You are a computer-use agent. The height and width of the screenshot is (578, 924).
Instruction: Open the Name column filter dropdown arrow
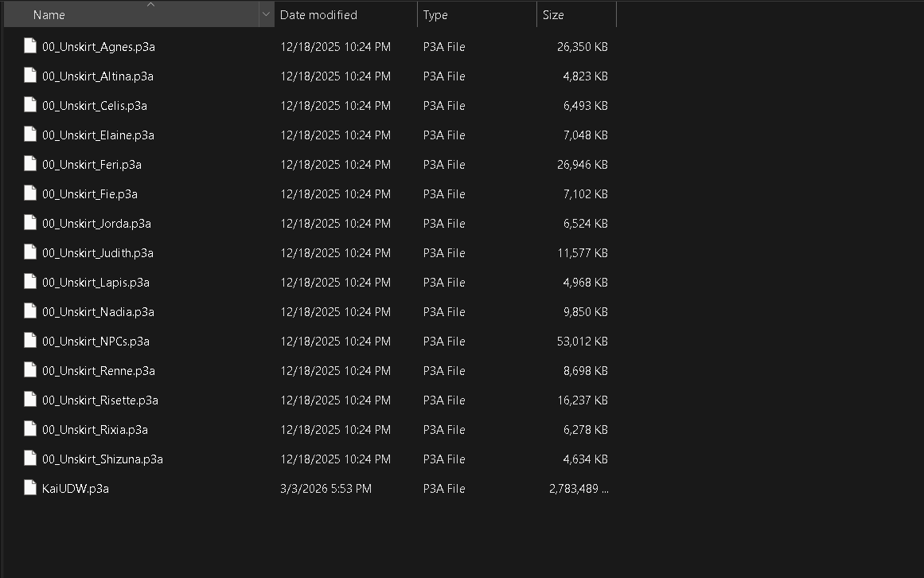(267, 15)
